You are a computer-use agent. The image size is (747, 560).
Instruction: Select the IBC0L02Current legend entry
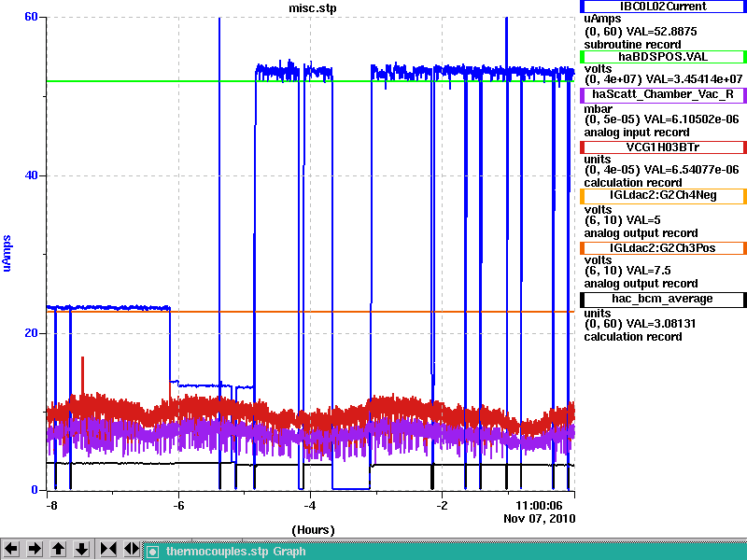point(663,7)
